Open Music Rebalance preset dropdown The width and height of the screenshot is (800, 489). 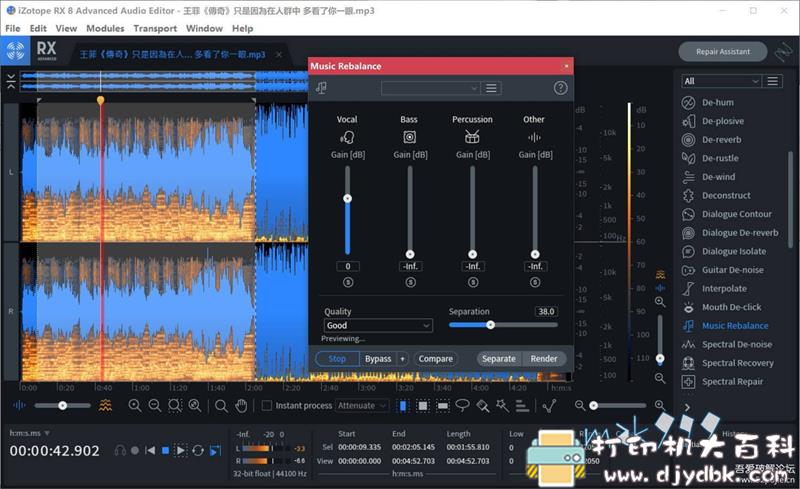(431, 88)
